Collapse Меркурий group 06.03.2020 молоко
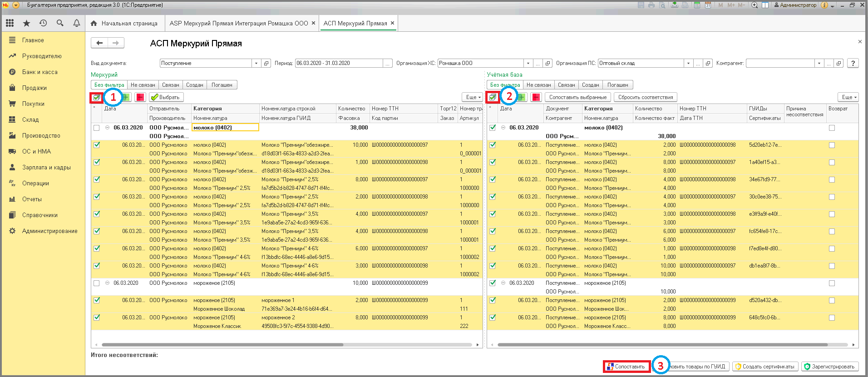Viewport: 868px width, 377px height. pyautogui.click(x=108, y=128)
